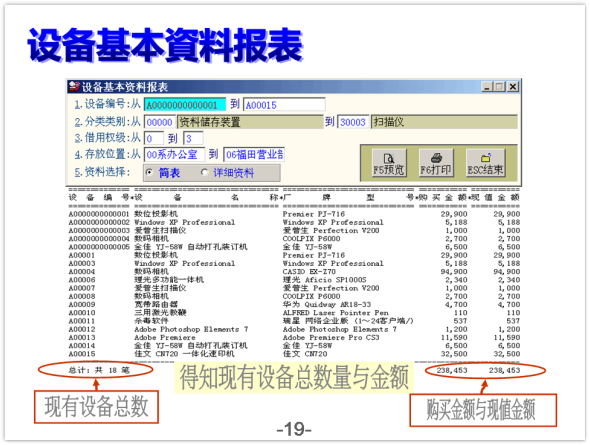Click the 设备编号 column header

(99, 197)
